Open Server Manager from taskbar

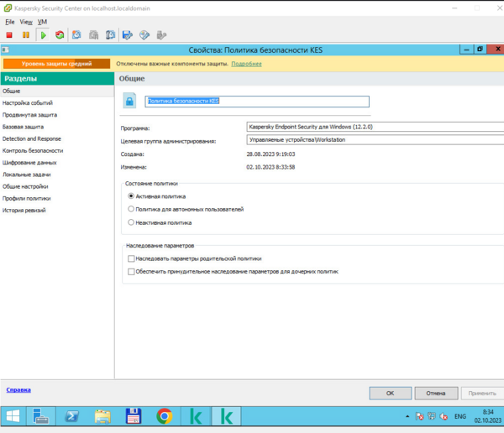coord(40,416)
